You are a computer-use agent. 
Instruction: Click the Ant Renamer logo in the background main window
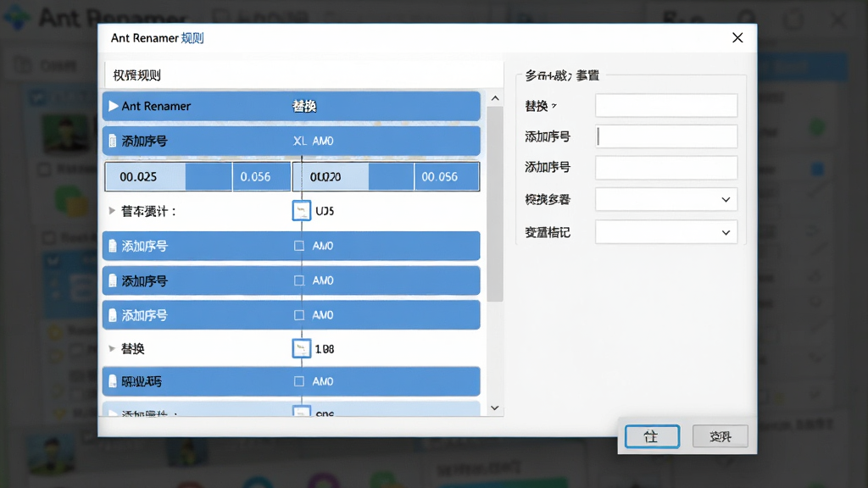tap(17, 17)
